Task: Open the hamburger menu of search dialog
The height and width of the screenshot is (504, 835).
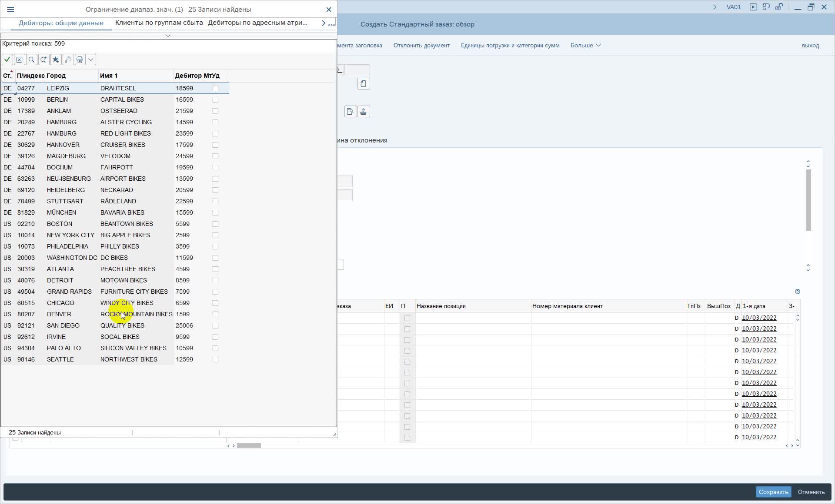Action: (10, 9)
